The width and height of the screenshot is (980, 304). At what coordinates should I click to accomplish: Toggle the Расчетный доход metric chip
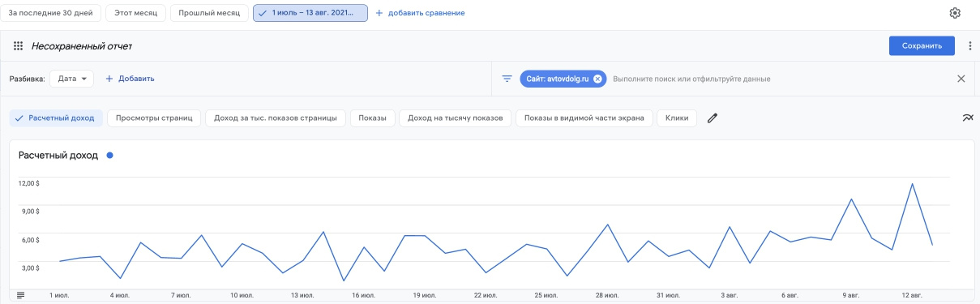(x=56, y=118)
